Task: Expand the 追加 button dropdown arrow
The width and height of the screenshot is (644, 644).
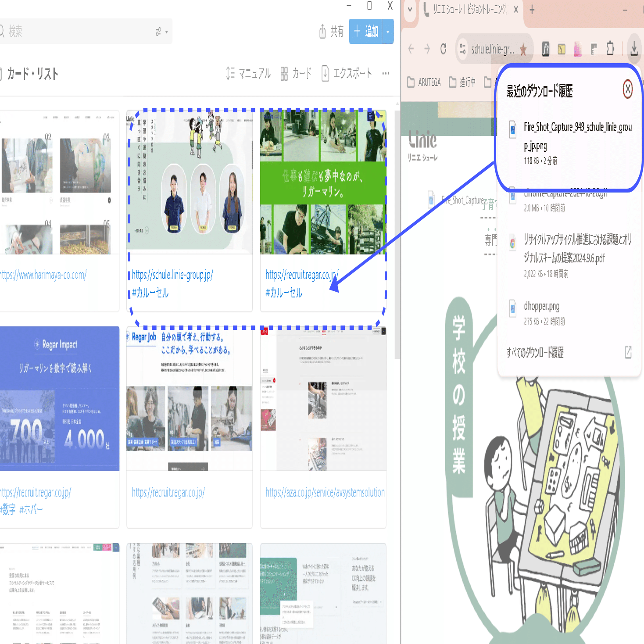Action: 388,32
